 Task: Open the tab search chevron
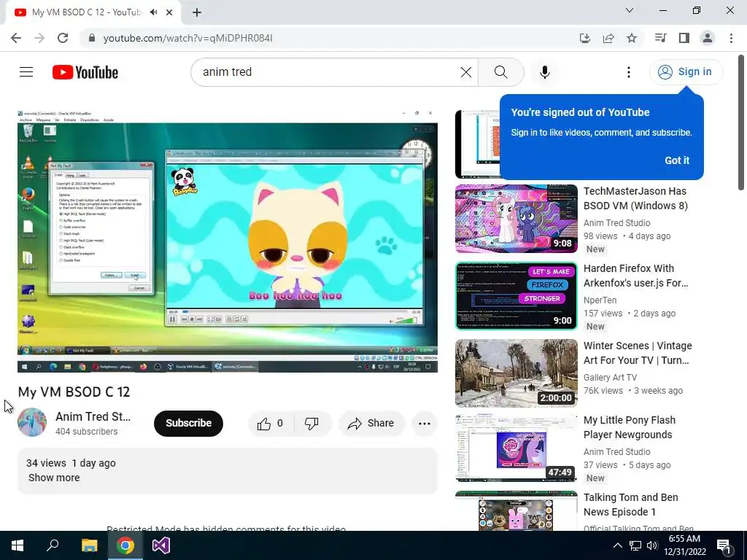click(x=630, y=10)
